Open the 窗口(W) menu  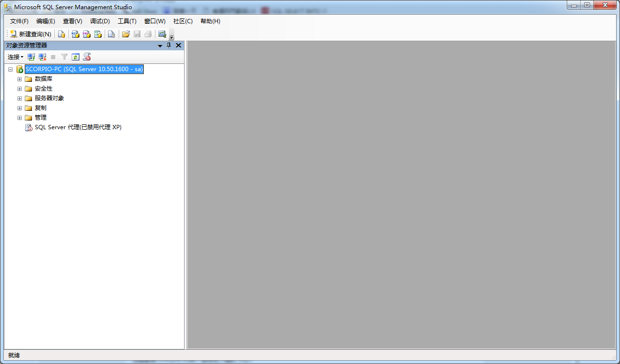[x=155, y=21]
